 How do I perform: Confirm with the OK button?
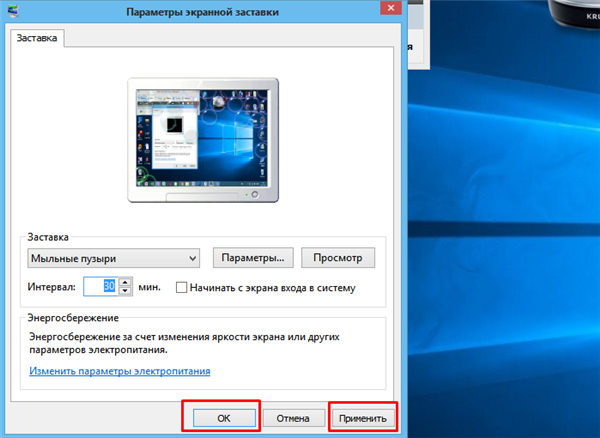(224, 418)
